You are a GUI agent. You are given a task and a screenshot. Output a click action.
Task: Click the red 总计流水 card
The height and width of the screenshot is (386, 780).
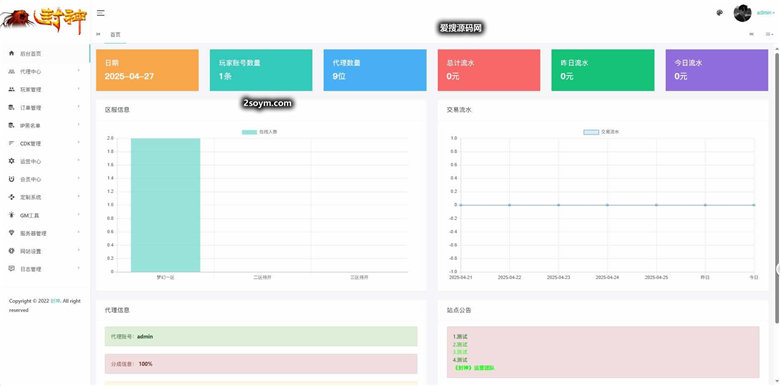click(x=489, y=70)
